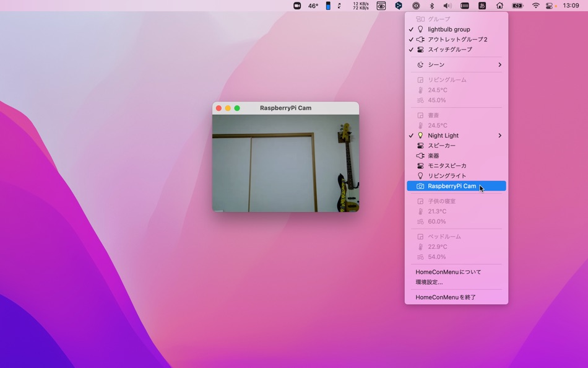Click the RaspberryPi Cam video feed

(x=286, y=164)
